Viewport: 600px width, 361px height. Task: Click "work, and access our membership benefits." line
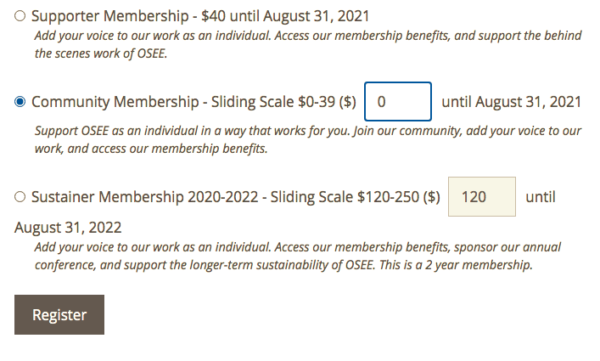click(x=151, y=148)
